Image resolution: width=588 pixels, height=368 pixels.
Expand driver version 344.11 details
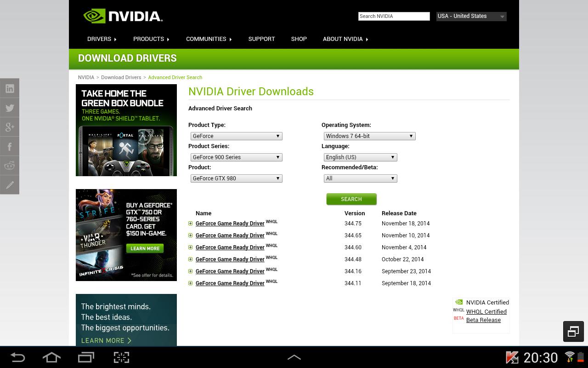(x=190, y=283)
